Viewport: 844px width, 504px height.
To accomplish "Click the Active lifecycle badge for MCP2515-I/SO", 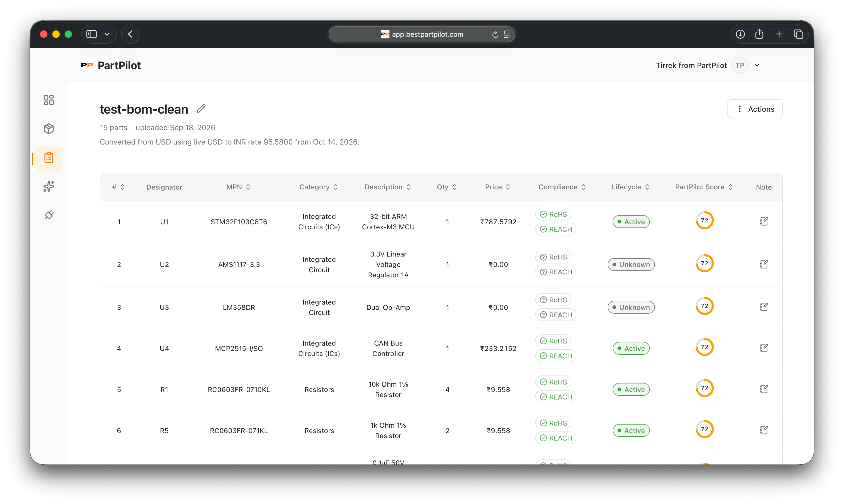I will (631, 349).
